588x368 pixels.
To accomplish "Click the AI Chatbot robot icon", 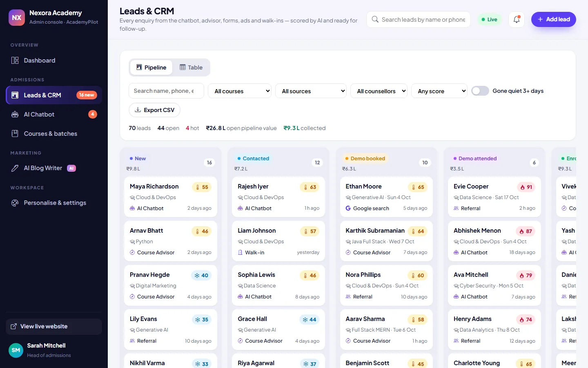I will pos(15,114).
